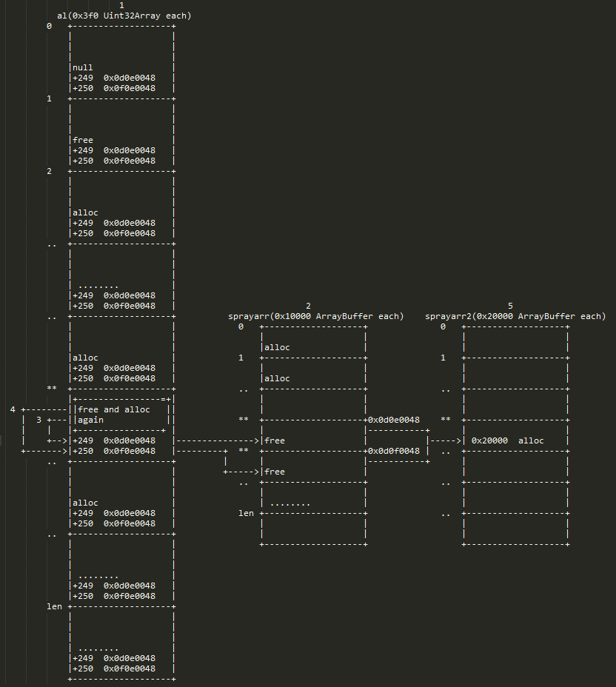The image size is (616, 687).
Task: Select the "0x20000 alloc" entry in sprayarr2
Action: click(507, 440)
